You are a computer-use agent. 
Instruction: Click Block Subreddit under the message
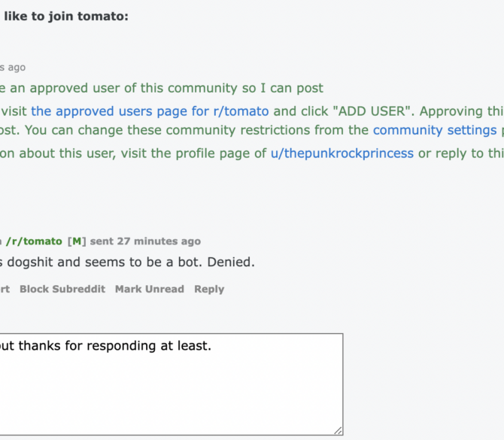tap(62, 289)
